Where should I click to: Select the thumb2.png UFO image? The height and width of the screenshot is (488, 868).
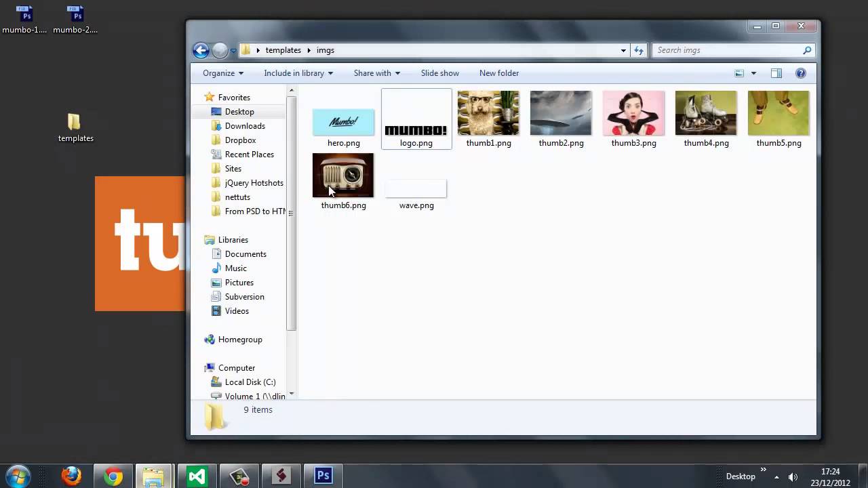[x=561, y=113]
